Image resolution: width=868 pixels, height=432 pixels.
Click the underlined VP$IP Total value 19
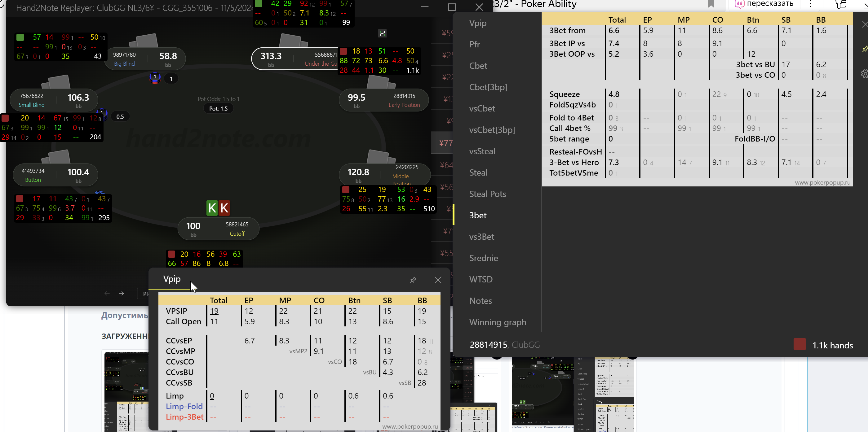[214, 311]
